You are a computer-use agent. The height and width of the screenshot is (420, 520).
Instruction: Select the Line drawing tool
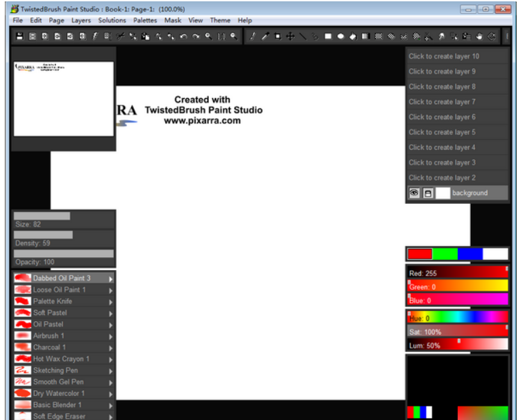[303, 36]
